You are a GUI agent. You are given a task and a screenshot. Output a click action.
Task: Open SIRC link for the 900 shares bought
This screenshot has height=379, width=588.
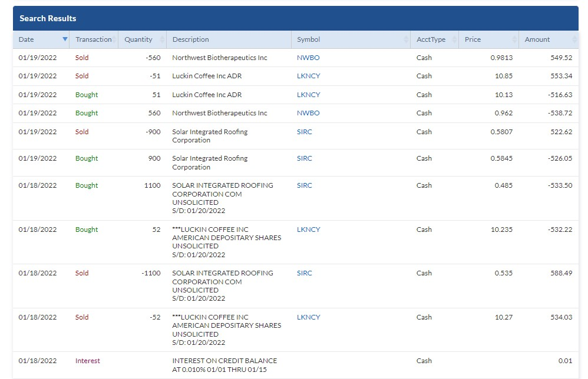pyautogui.click(x=304, y=158)
